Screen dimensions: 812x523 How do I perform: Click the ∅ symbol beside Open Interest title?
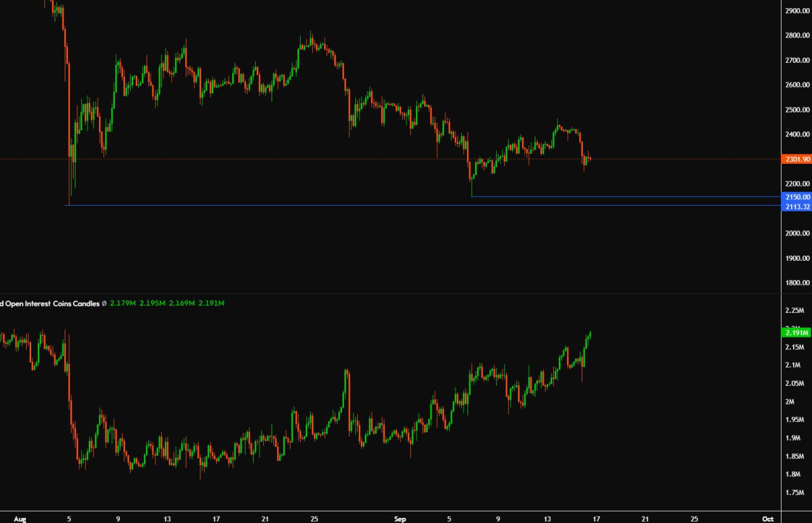click(104, 304)
